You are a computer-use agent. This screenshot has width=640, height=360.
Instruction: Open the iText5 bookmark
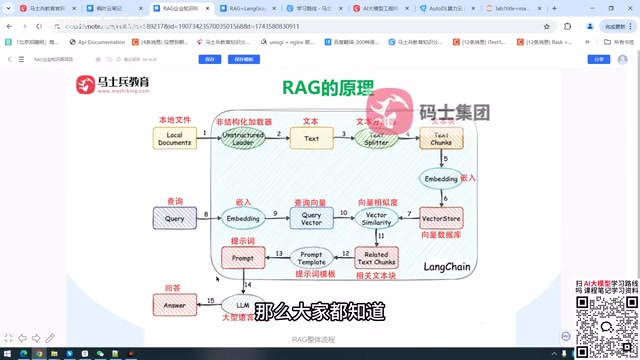point(479,42)
